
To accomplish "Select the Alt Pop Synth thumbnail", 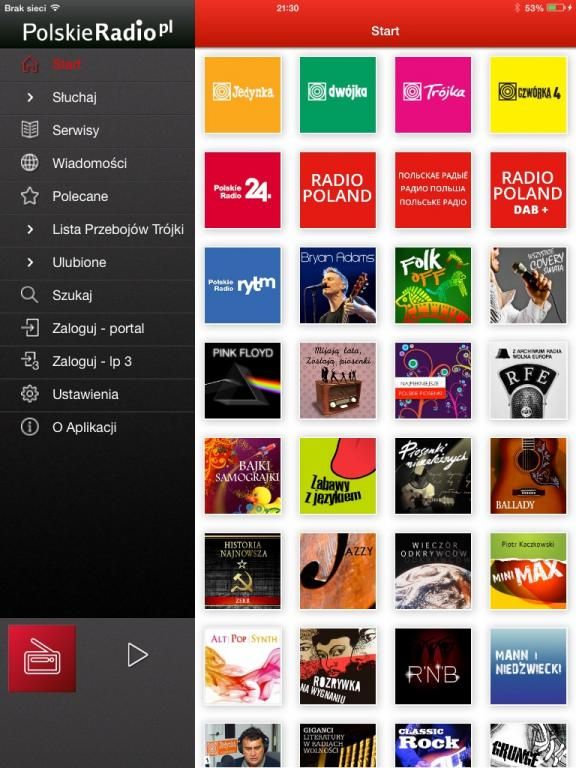I will point(243,666).
